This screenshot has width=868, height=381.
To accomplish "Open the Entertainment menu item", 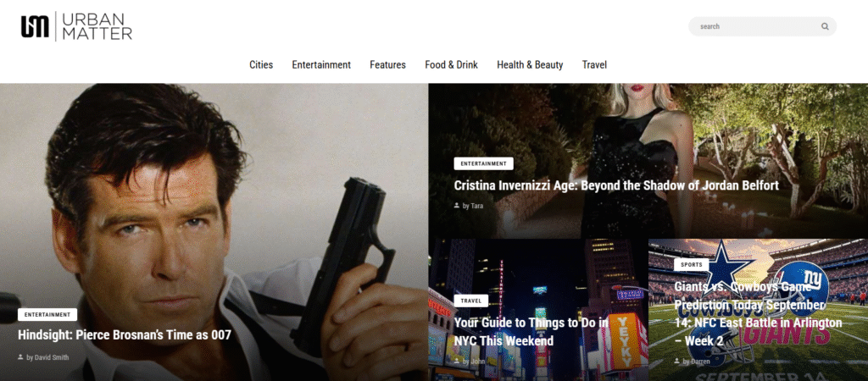I will pos(321,64).
